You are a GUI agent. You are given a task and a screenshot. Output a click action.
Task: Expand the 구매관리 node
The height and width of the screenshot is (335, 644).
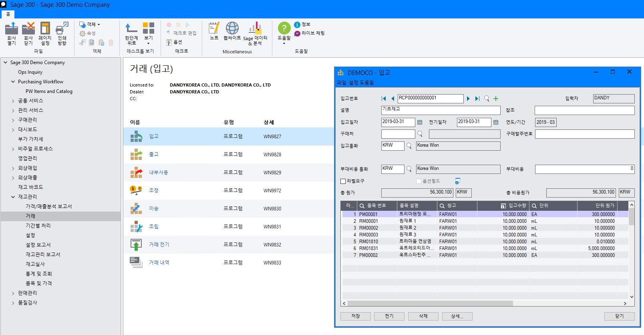(x=13, y=120)
